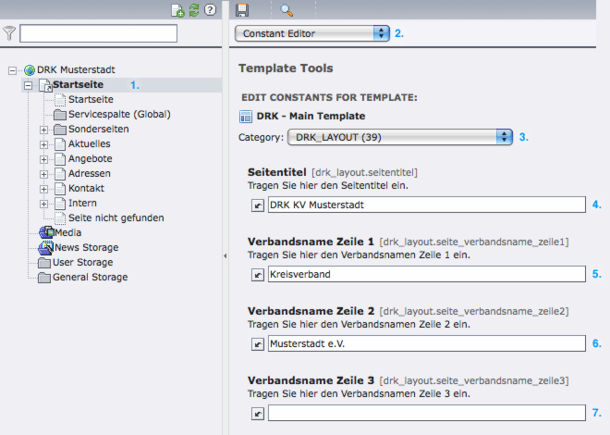Expand the Sonderseiten tree node
The image size is (610, 435).
(44, 130)
